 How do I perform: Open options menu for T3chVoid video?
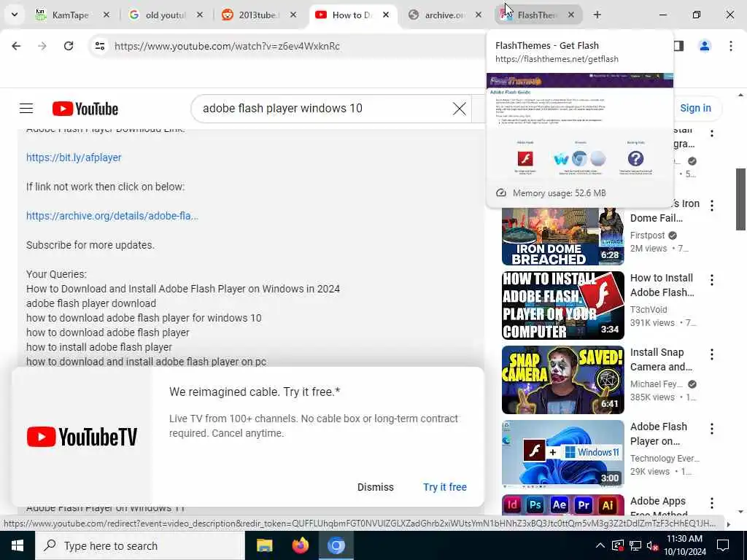(712, 279)
